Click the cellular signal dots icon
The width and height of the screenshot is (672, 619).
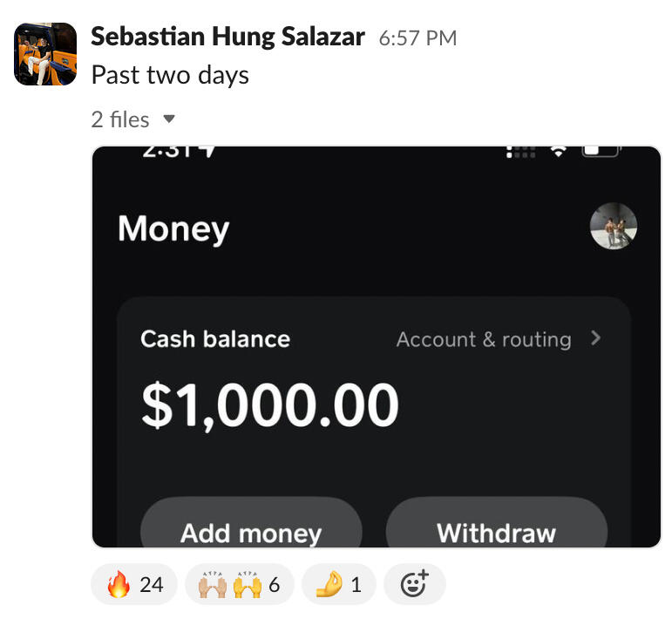point(520,151)
